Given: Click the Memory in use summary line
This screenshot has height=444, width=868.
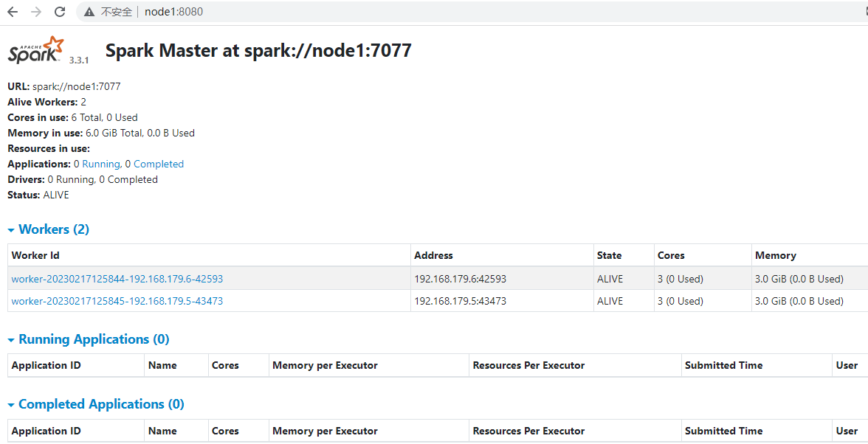Looking at the screenshot, I should point(101,133).
